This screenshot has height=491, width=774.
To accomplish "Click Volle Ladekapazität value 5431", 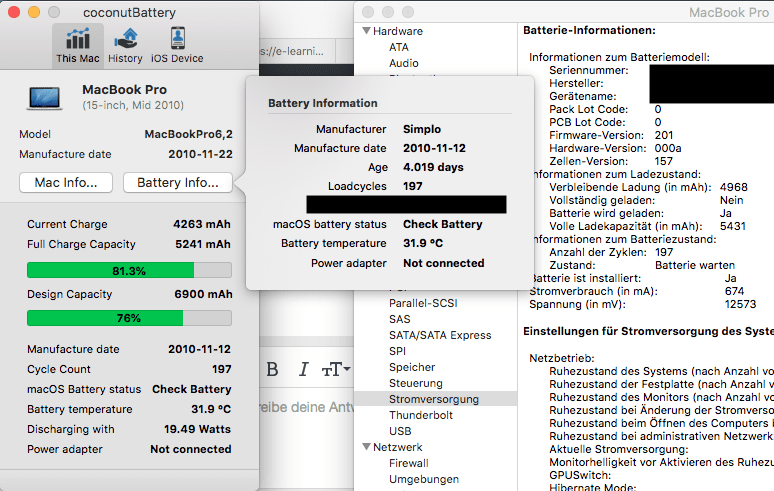I will (733, 226).
